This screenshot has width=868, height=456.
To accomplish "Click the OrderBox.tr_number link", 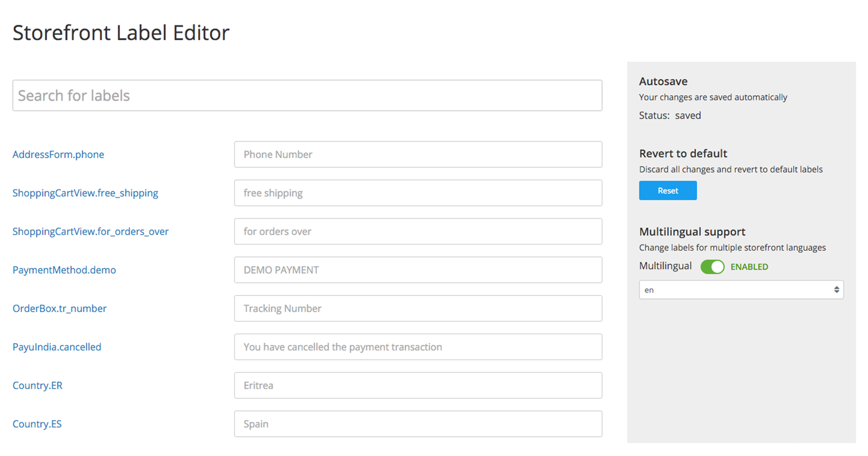I will (59, 309).
